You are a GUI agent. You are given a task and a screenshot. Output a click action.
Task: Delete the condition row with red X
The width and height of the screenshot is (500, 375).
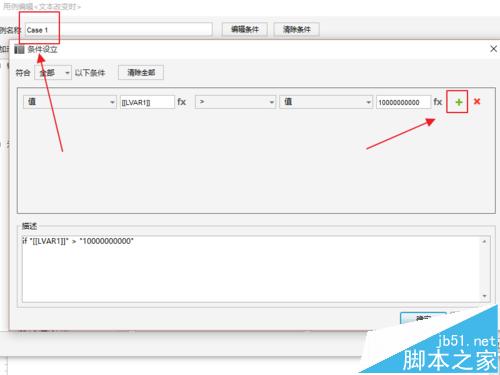click(477, 102)
